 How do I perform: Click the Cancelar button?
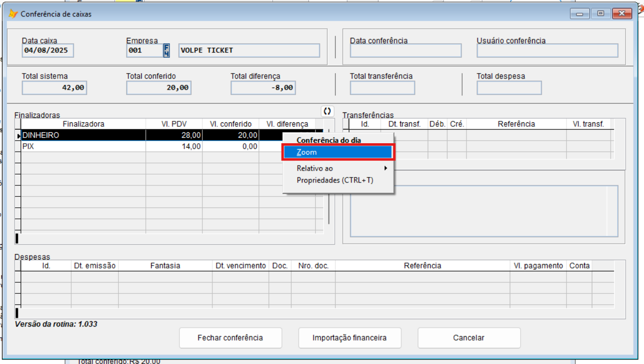[x=468, y=338]
